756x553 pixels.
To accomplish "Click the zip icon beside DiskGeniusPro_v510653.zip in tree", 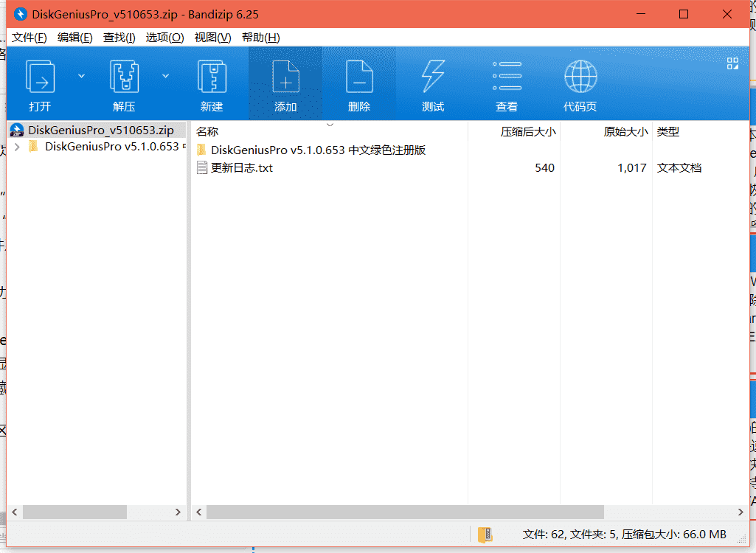I will click(17, 131).
